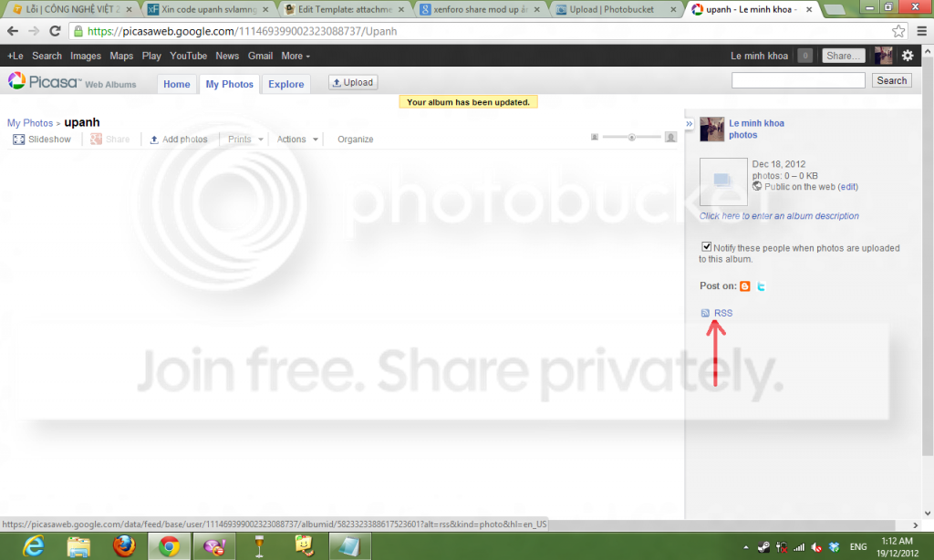
Task: Click Organize in the album toolbar
Action: point(355,139)
